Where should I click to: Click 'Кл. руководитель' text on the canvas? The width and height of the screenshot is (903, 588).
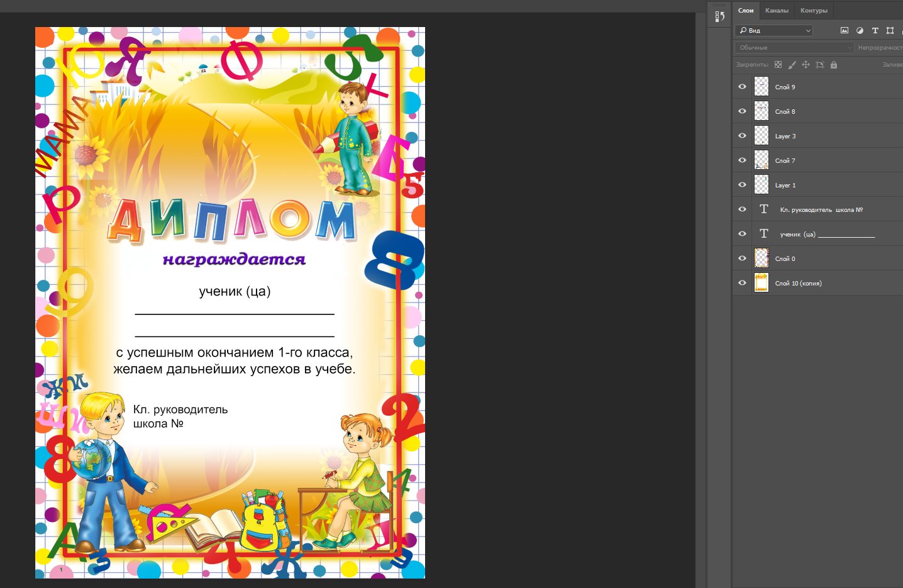coord(180,409)
